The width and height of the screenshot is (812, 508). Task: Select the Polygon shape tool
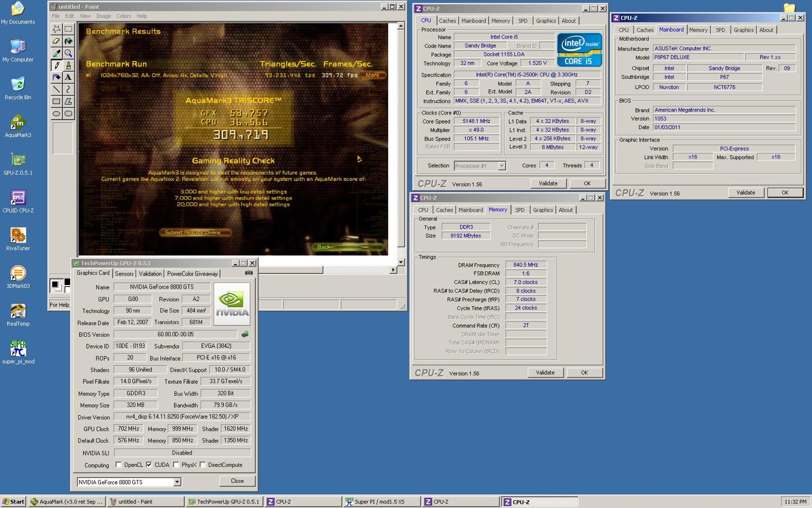pyautogui.click(x=69, y=102)
